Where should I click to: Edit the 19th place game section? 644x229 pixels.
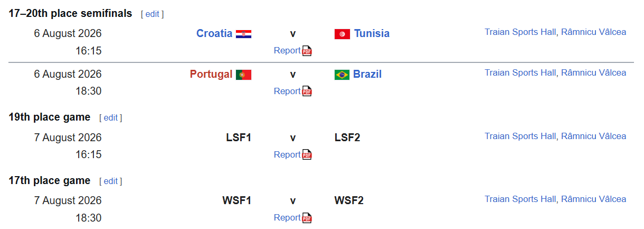pyautogui.click(x=110, y=118)
